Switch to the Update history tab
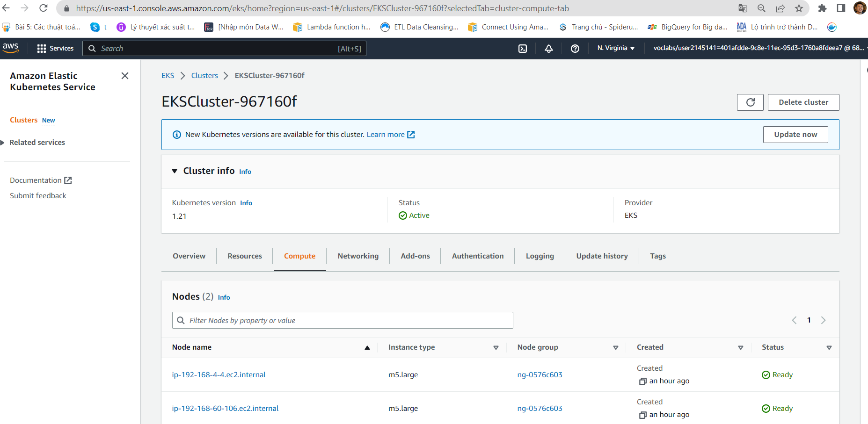The image size is (868, 424). click(x=602, y=256)
